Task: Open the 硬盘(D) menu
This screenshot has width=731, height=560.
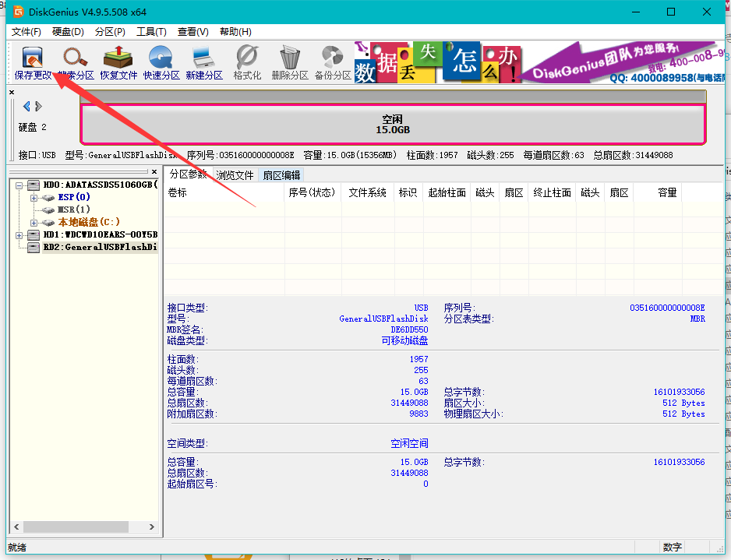Action: (69, 32)
